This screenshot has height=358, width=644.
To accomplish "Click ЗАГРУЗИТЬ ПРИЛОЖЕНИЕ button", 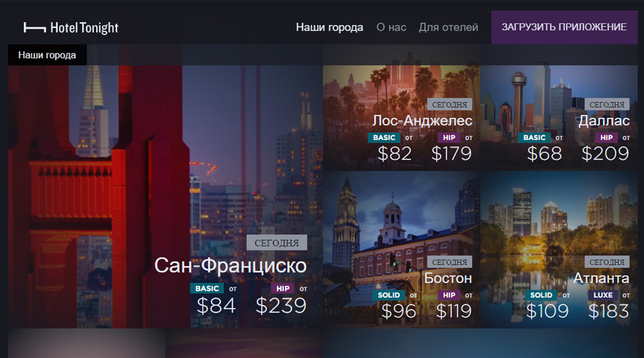I will (564, 27).
